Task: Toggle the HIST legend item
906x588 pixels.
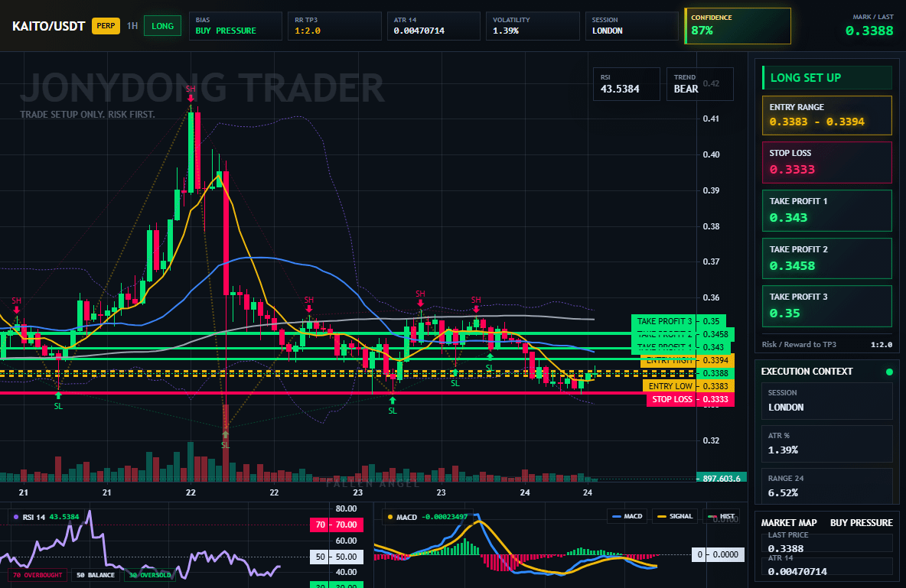Action: click(721, 516)
